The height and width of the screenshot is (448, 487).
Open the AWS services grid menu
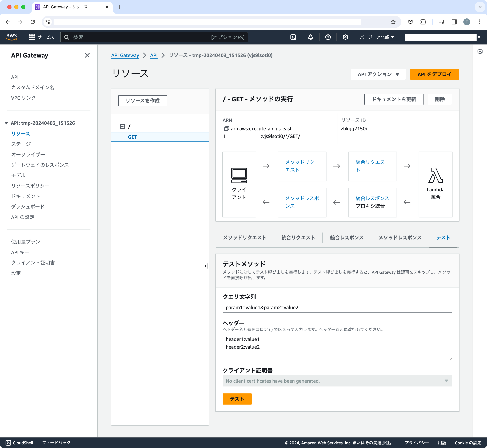coord(32,37)
